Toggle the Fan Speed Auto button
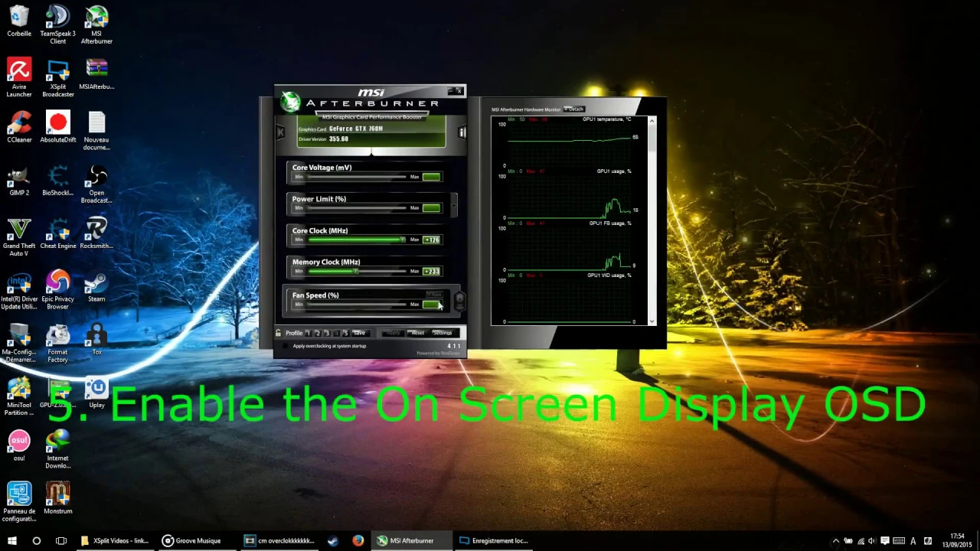980x551 pixels. pyautogui.click(x=434, y=295)
